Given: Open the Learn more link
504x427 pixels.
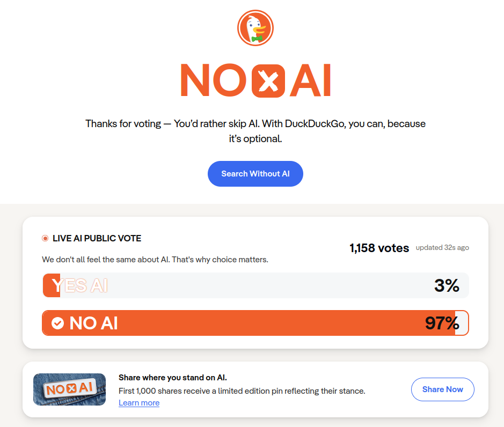Looking at the screenshot, I should pyautogui.click(x=139, y=403).
